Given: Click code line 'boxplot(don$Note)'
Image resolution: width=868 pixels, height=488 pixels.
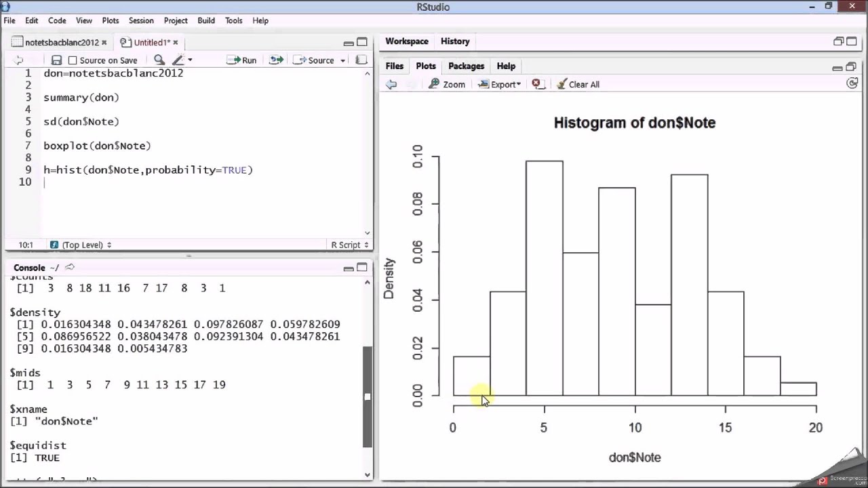Looking at the screenshot, I should click(97, 146).
